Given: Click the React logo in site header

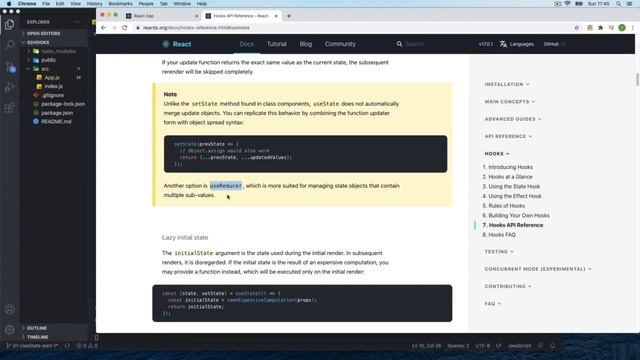Looking at the screenshot, I should tap(177, 44).
